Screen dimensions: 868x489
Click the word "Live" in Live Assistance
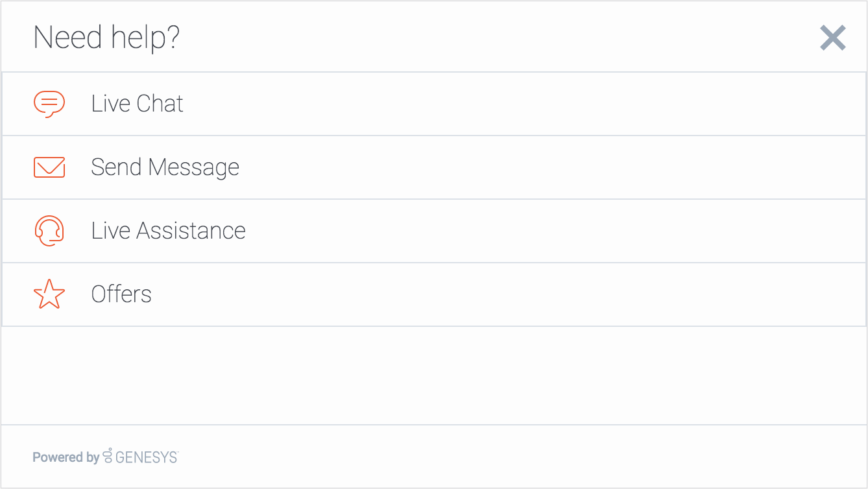(x=110, y=231)
